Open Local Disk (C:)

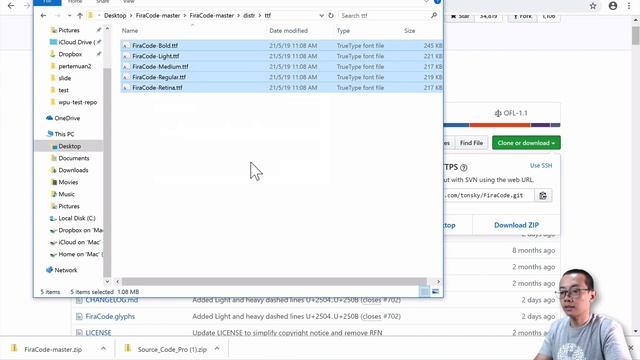[x=76, y=218]
